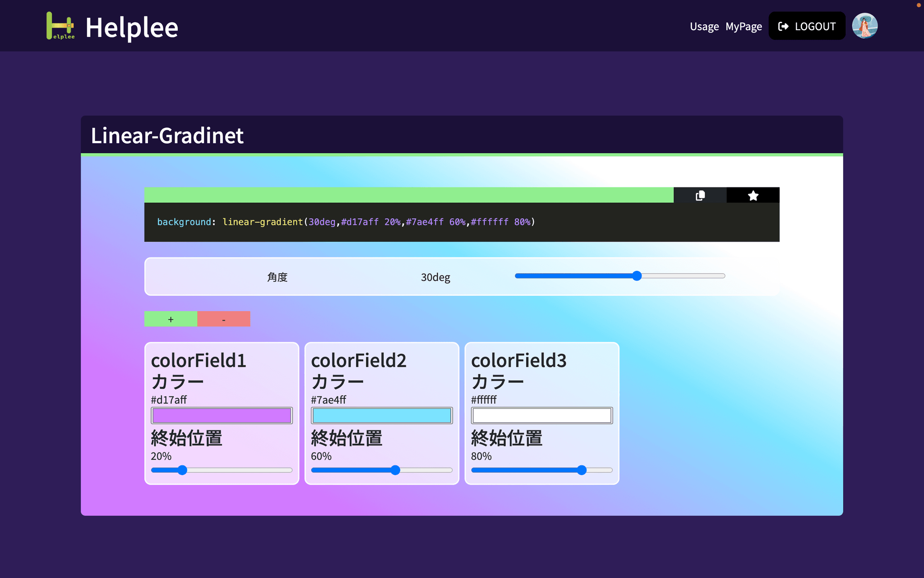Adjust the colorField1 position slider
Viewport: 924px width, 578px height.
tap(181, 470)
